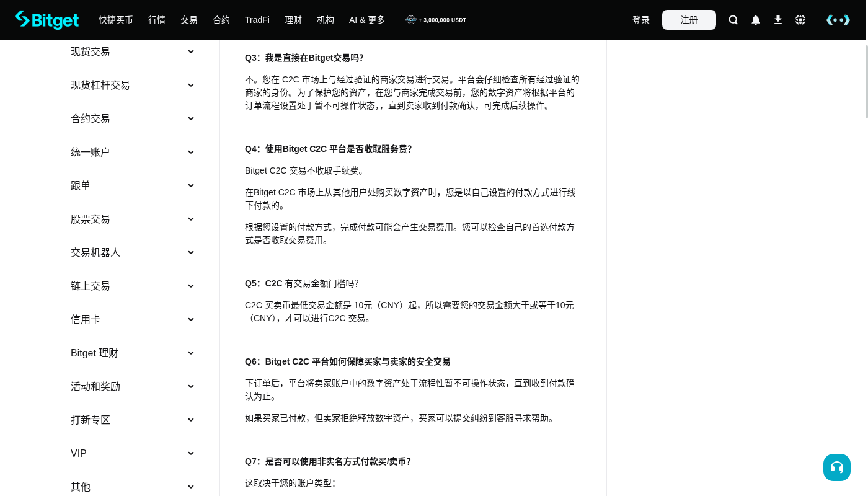Screen dimensions: 868x496
Task: Click the Bitget logo
Action: [46, 20]
